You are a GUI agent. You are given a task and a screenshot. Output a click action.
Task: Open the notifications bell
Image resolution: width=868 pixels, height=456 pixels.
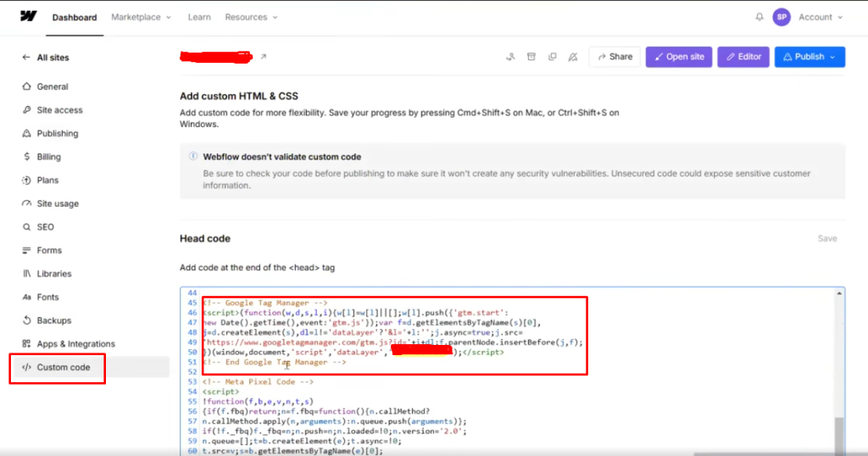pos(759,17)
